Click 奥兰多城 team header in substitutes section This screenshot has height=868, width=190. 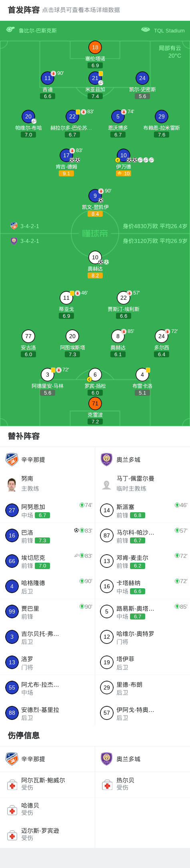pyautogui.click(x=142, y=459)
